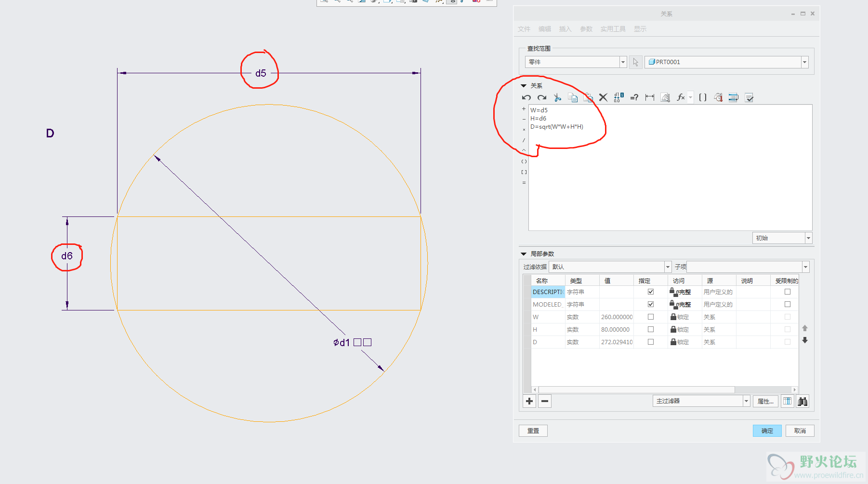Insert minus operator from side column

pyautogui.click(x=524, y=119)
